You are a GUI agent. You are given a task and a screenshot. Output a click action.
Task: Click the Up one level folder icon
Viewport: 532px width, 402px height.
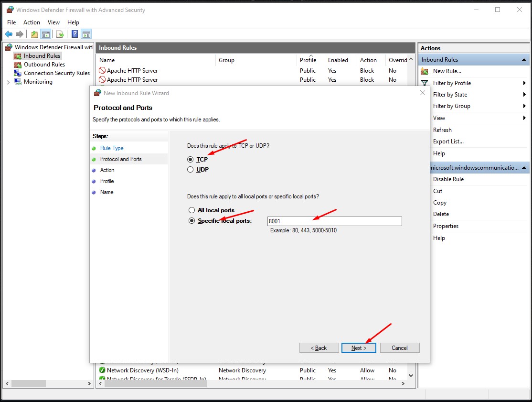tap(34, 34)
